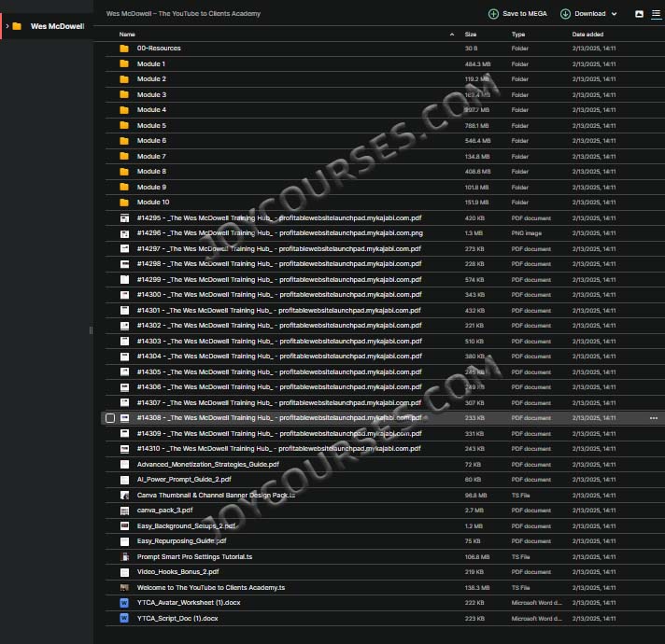Viewport: 665px width, 644px height.
Task: Click the 788.1 MB size of Module 5
Action: 476,126
